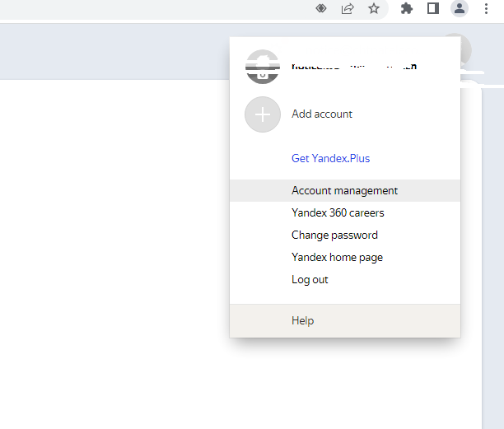Choose Change password
The image size is (504, 429).
pyautogui.click(x=345, y=235)
